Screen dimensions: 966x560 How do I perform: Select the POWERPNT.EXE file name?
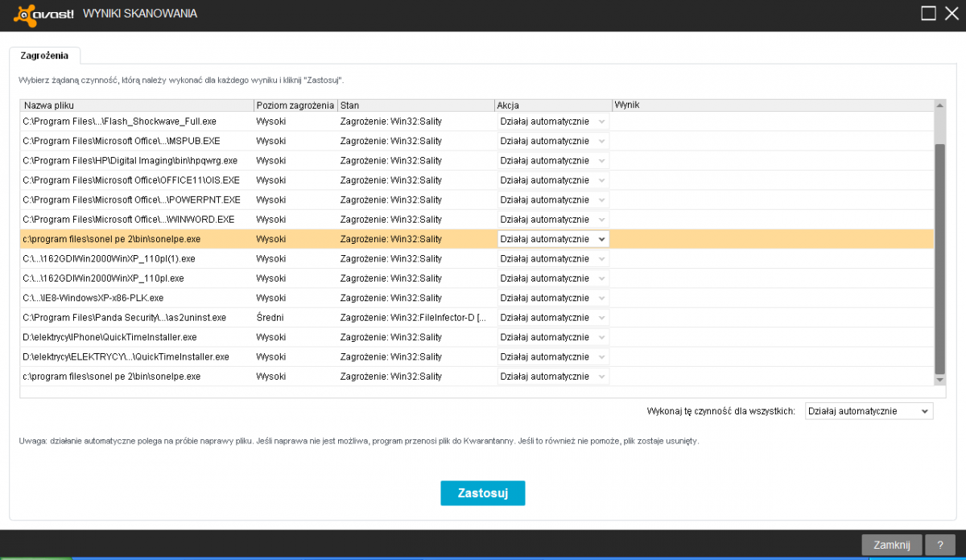[131, 200]
